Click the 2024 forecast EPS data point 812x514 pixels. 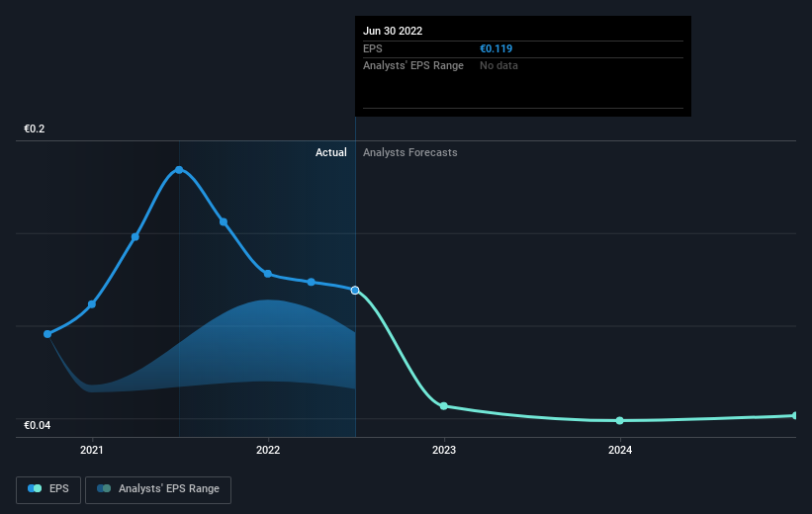coord(620,421)
